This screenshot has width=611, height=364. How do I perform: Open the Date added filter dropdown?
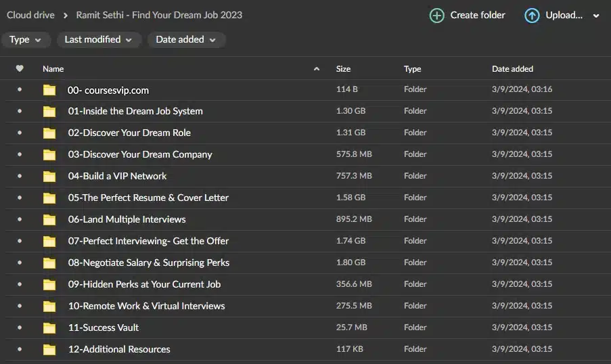186,40
